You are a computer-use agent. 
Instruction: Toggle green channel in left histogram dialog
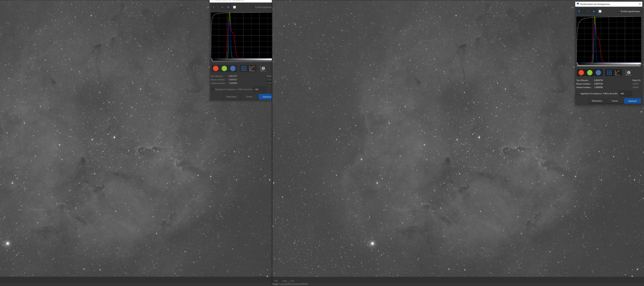[224, 68]
